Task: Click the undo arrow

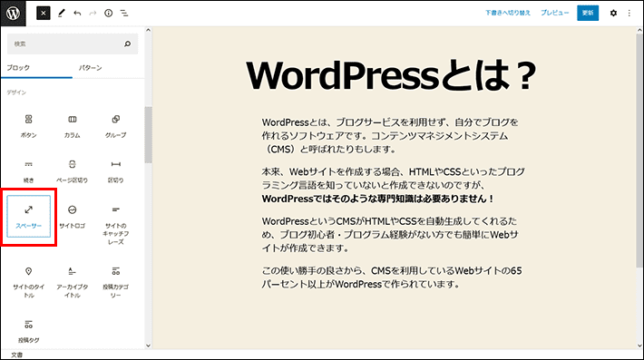Action: tap(77, 13)
